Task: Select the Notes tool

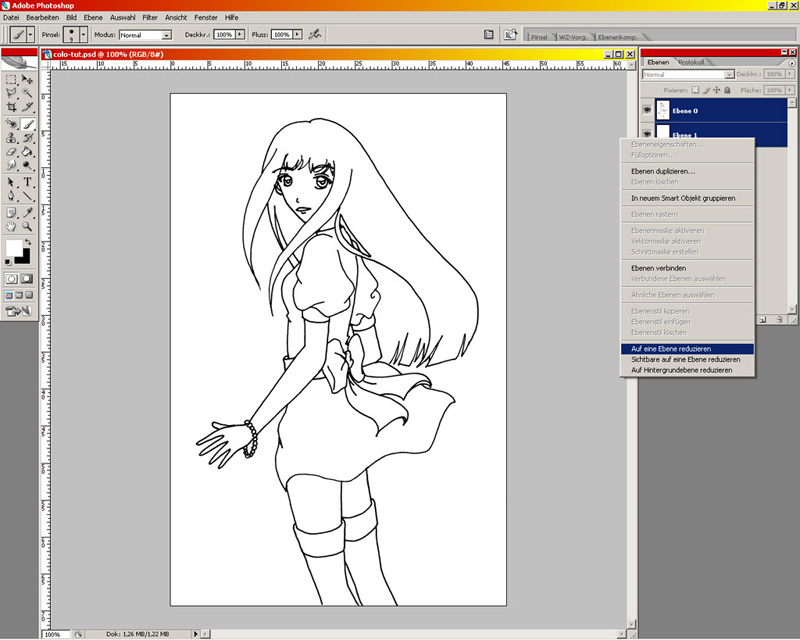Action: pyautogui.click(x=11, y=213)
